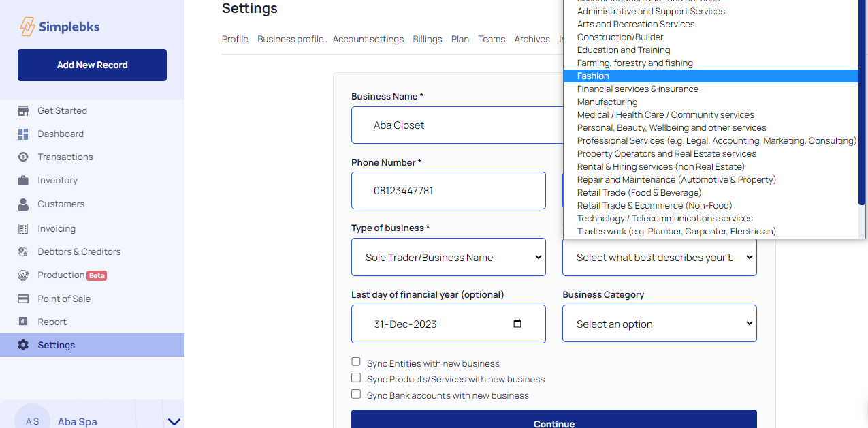
Task: Open the Business Category dropdown
Action: coord(659,324)
